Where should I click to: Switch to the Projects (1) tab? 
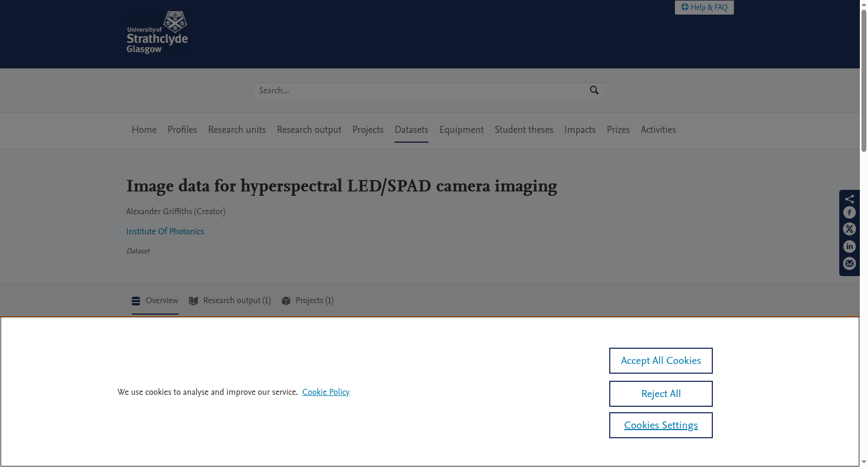click(308, 300)
